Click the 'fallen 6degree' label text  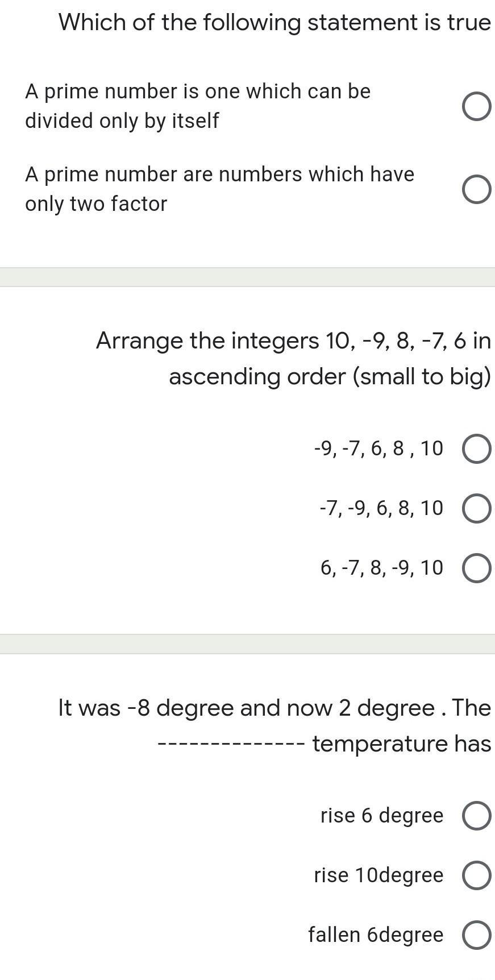pos(376,935)
